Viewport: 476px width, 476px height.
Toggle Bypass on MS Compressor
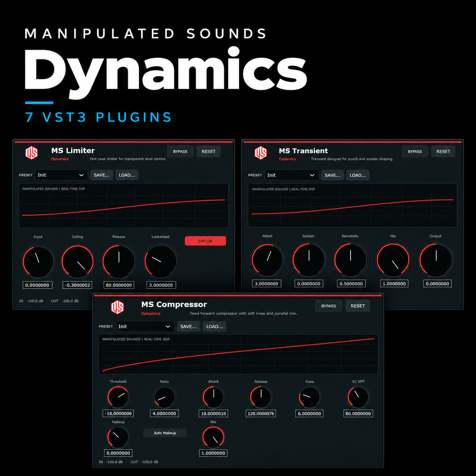(x=329, y=306)
